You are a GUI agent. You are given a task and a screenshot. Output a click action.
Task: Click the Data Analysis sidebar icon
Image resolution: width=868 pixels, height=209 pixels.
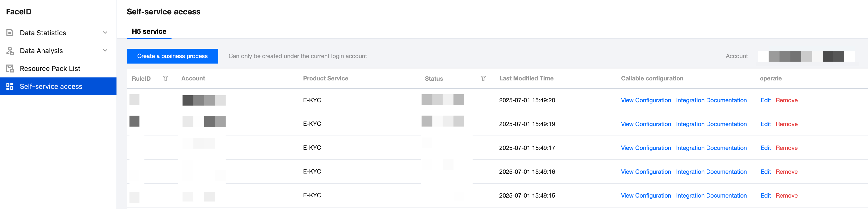10,51
